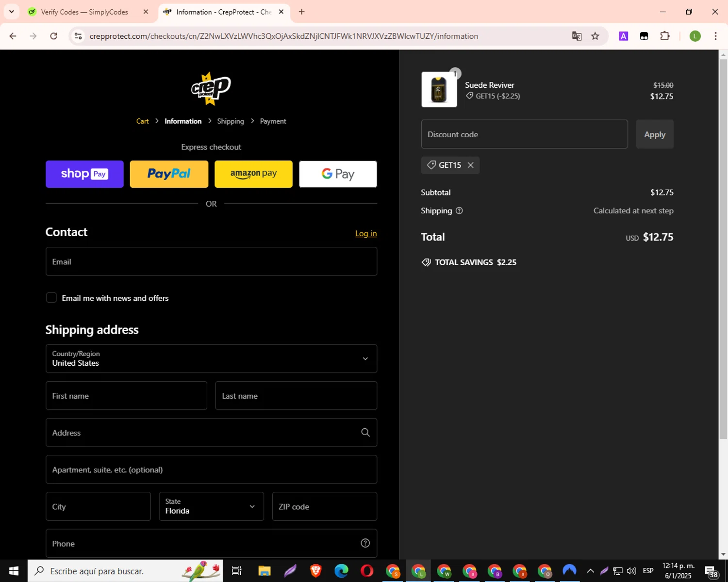728x582 pixels.
Task: Open the ESP language indicator
Action: 648,571
